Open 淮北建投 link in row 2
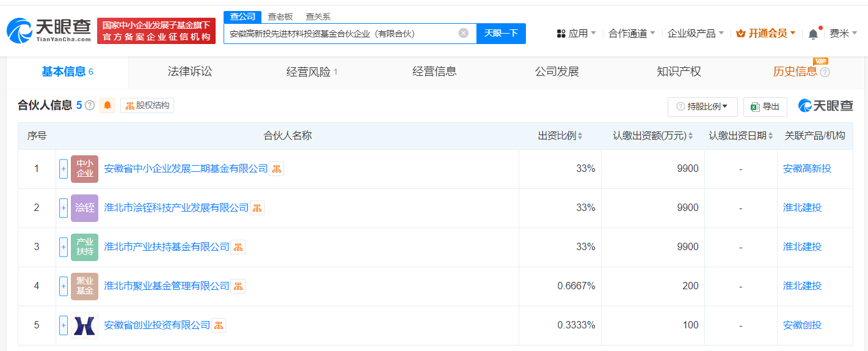 pyautogui.click(x=802, y=208)
